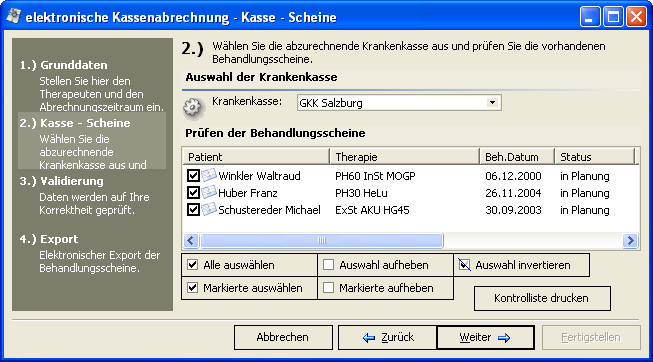Go to step 3.) Validierung
Image resolution: width=653 pixels, height=362 pixels.
click(x=62, y=181)
